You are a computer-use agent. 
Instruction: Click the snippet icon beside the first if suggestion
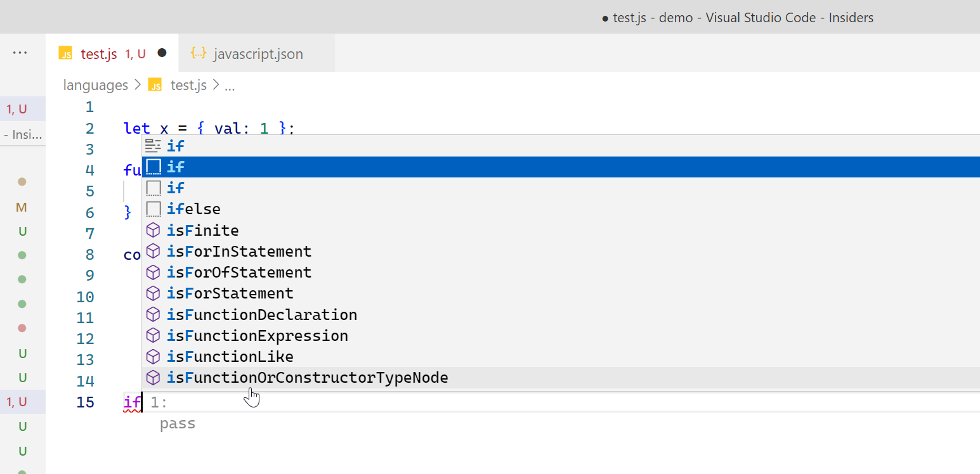[153, 146]
